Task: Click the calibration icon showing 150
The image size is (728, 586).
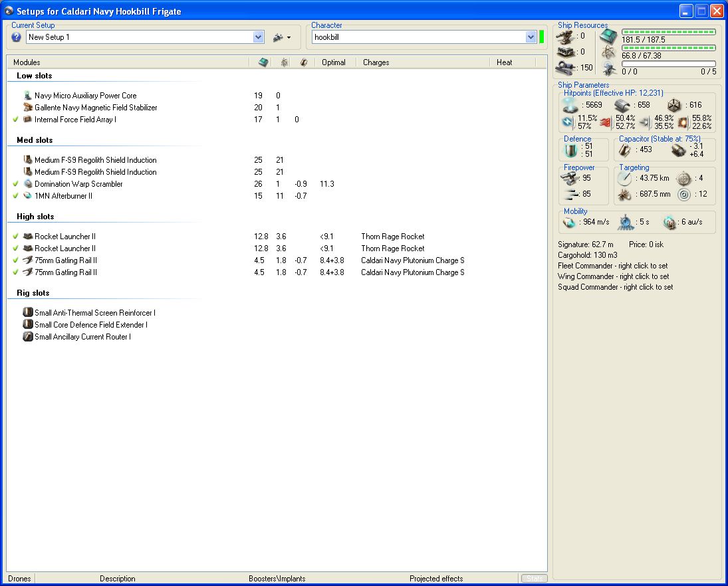Action: (x=565, y=68)
